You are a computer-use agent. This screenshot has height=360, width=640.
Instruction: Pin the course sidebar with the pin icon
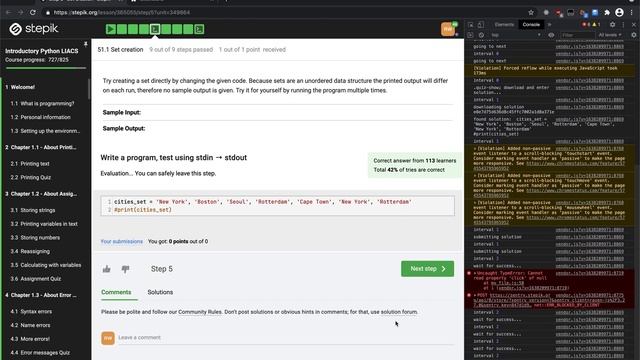point(86,44)
